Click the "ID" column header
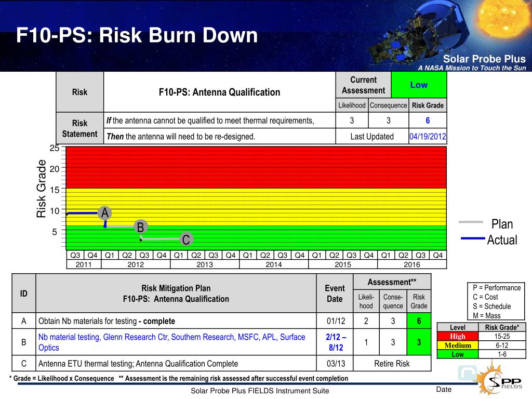Screen dimensions: 532x399 point(24,294)
